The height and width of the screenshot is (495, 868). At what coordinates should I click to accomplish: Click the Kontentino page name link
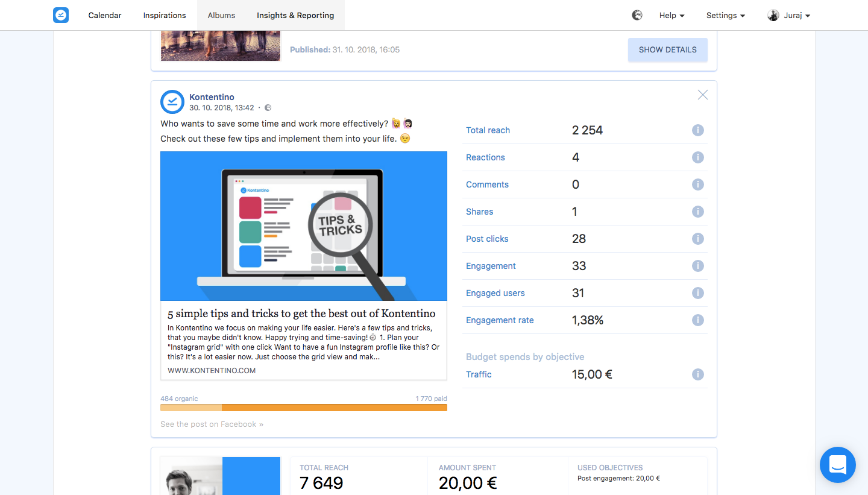212,97
